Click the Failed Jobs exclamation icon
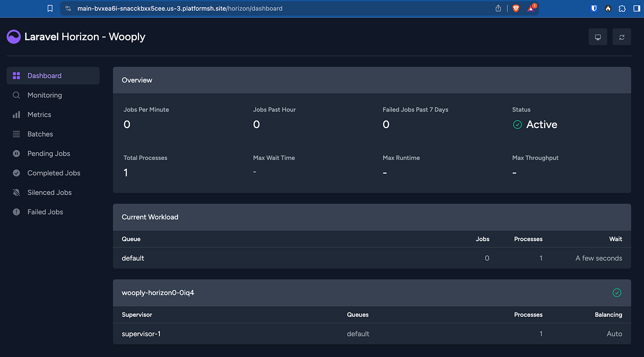644x357 pixels. [17, 212]
